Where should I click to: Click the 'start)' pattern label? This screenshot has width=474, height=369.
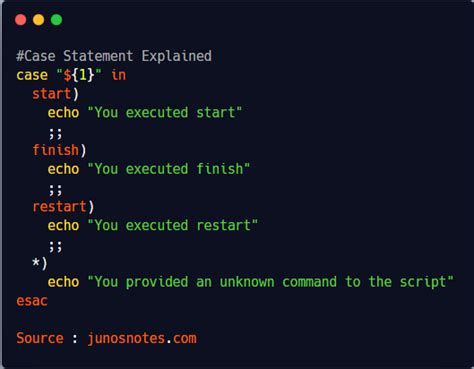tap(56, 94)
